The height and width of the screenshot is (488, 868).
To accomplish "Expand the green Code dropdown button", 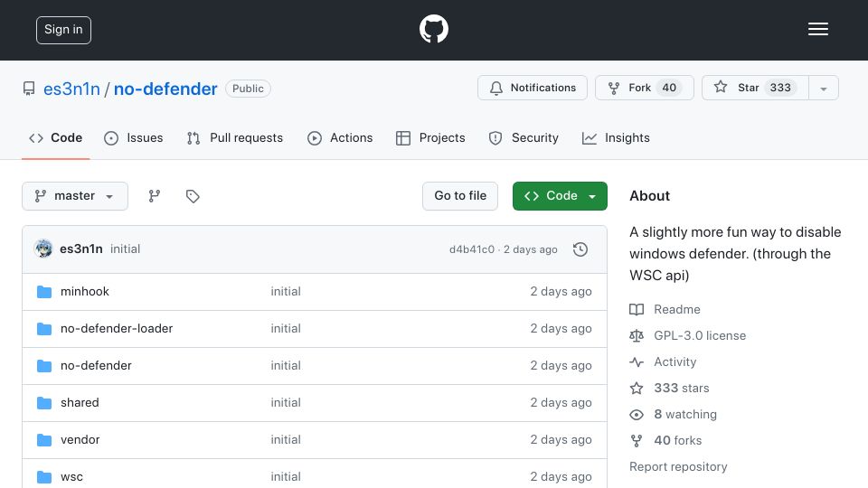I will coord(560,196).
